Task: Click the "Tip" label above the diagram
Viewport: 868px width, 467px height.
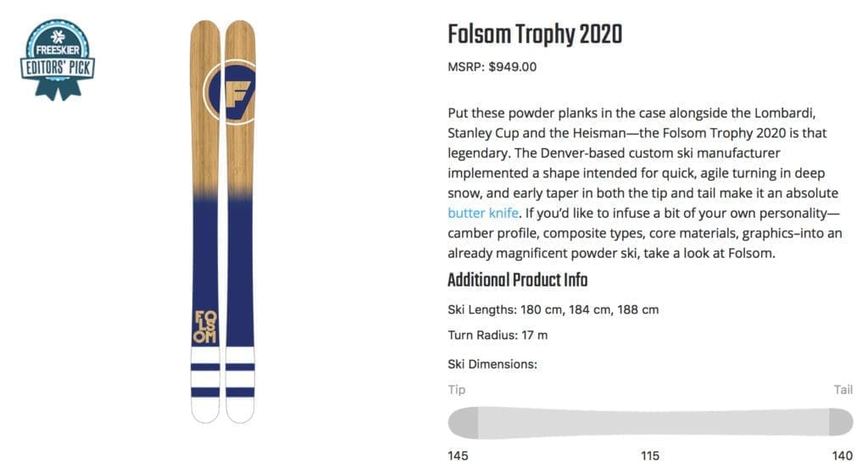Action: (456, 390)
